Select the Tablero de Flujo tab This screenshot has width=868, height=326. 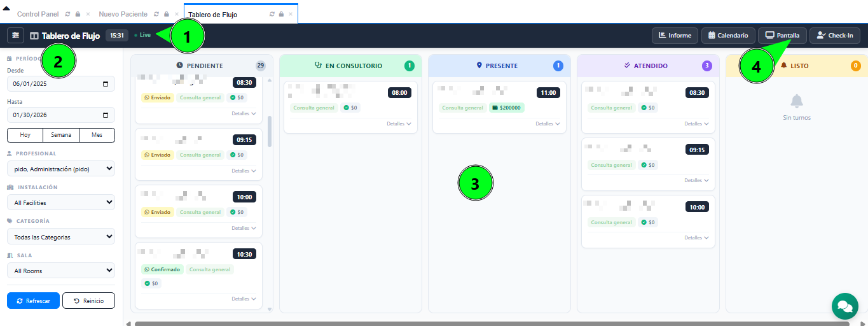213,14
